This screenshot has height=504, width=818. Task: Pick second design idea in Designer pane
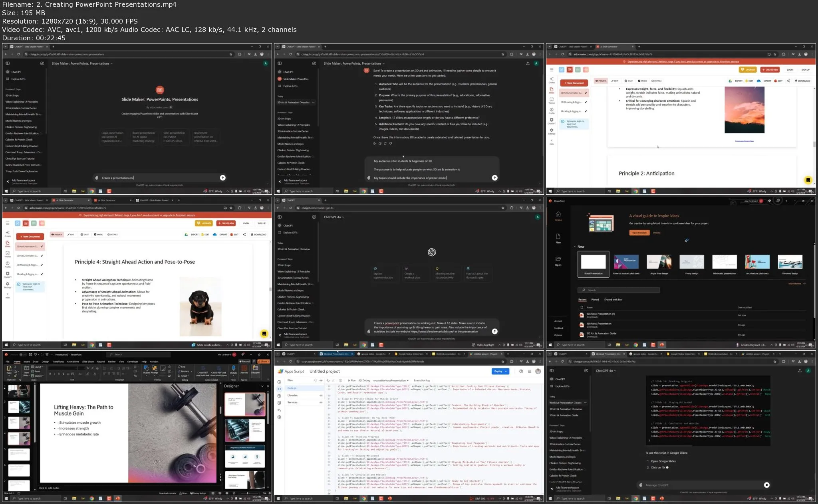pos(245,430)
